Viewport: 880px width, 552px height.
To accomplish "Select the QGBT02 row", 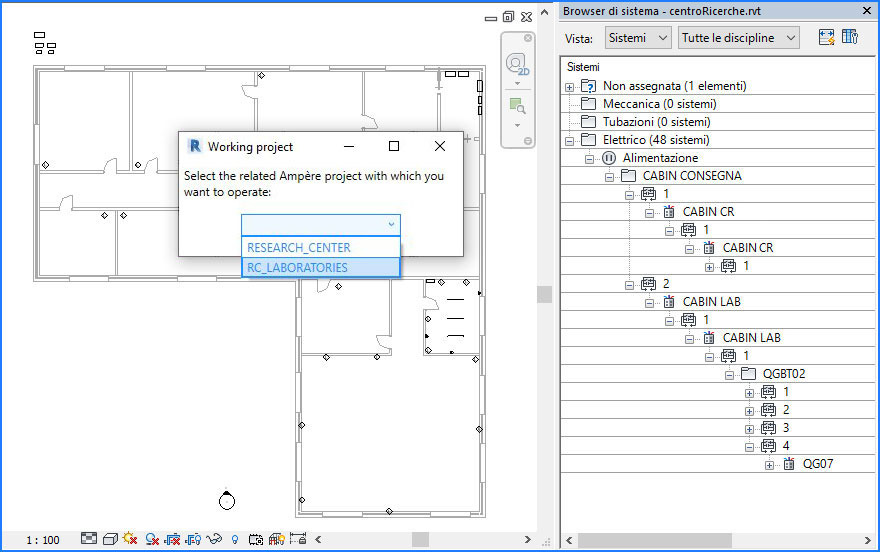I will click(718, 374).
